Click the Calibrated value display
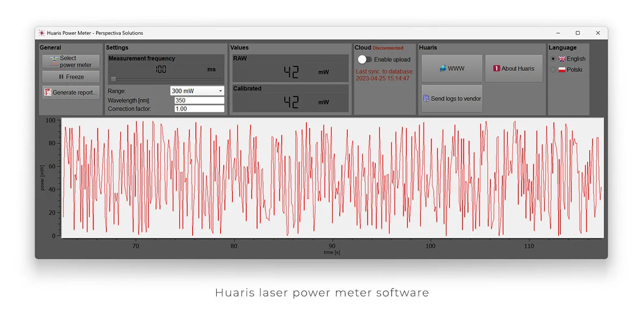Screen dimensions: 644x322 point(290,102)
